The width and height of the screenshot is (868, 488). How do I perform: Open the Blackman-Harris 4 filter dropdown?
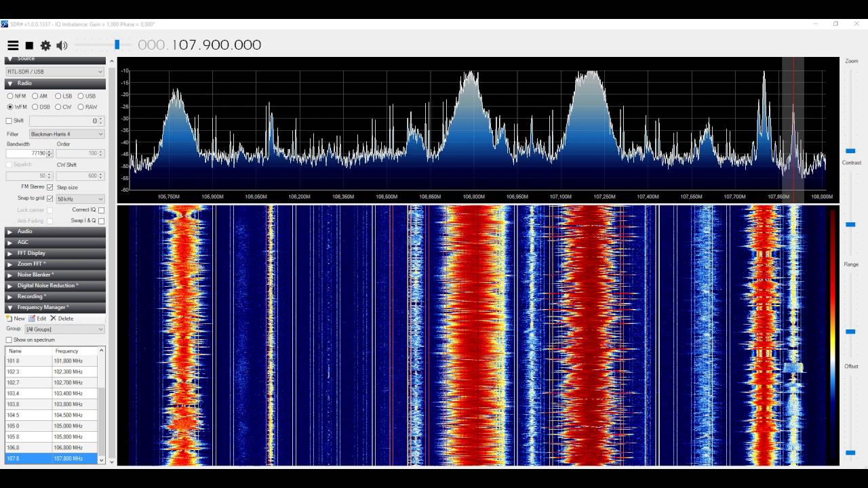66,134
